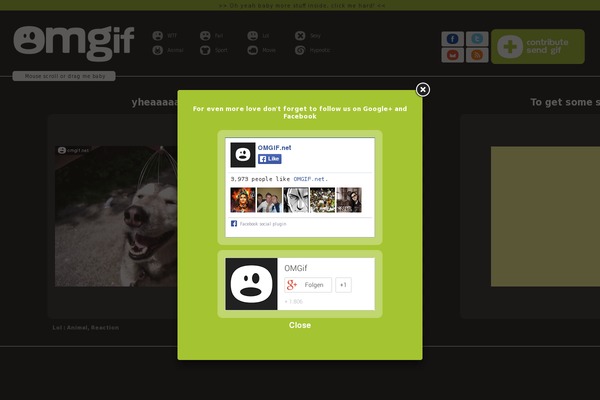Go home via the omgif logo
Viewport: 600px width, 400px height.
point(74,43)
